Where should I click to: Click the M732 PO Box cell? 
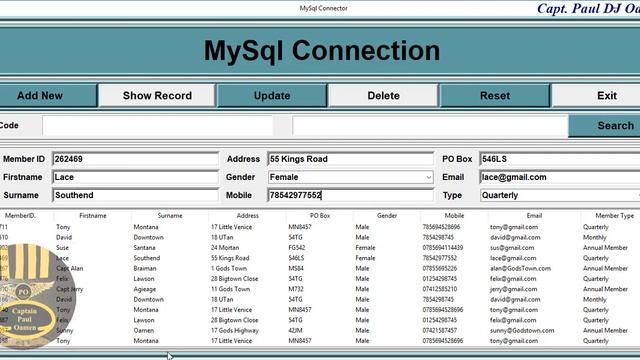296,289
